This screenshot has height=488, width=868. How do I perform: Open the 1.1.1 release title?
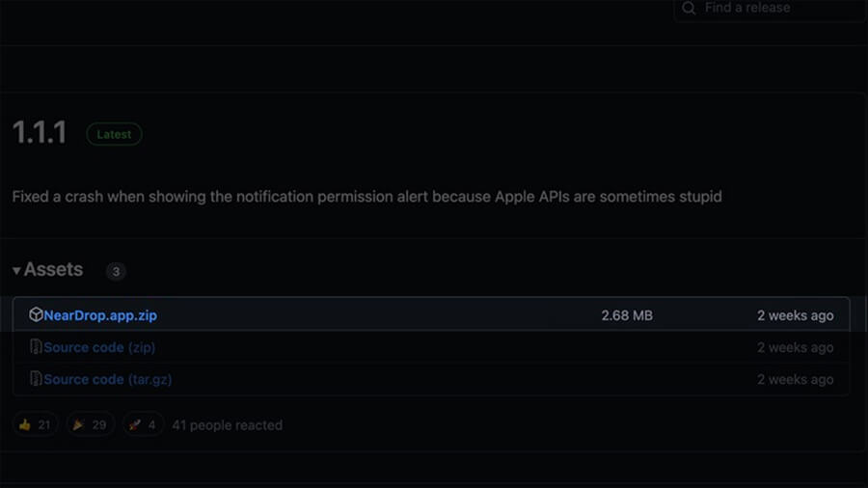[x=40, y=133]
